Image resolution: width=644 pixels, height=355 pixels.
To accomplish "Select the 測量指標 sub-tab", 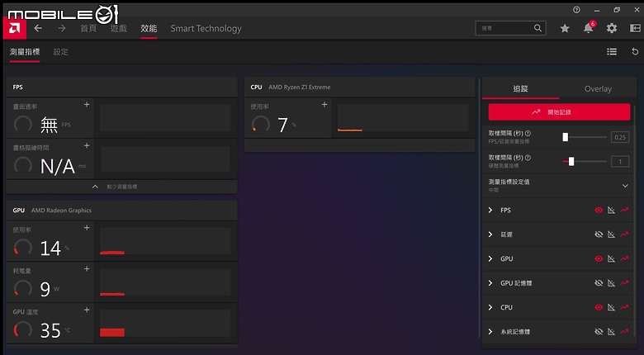I will click(25, 52).
